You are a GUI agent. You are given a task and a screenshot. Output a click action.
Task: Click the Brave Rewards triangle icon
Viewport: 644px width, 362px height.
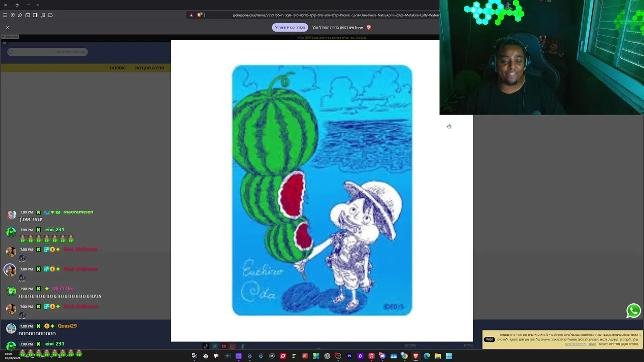tap(191, 15)
